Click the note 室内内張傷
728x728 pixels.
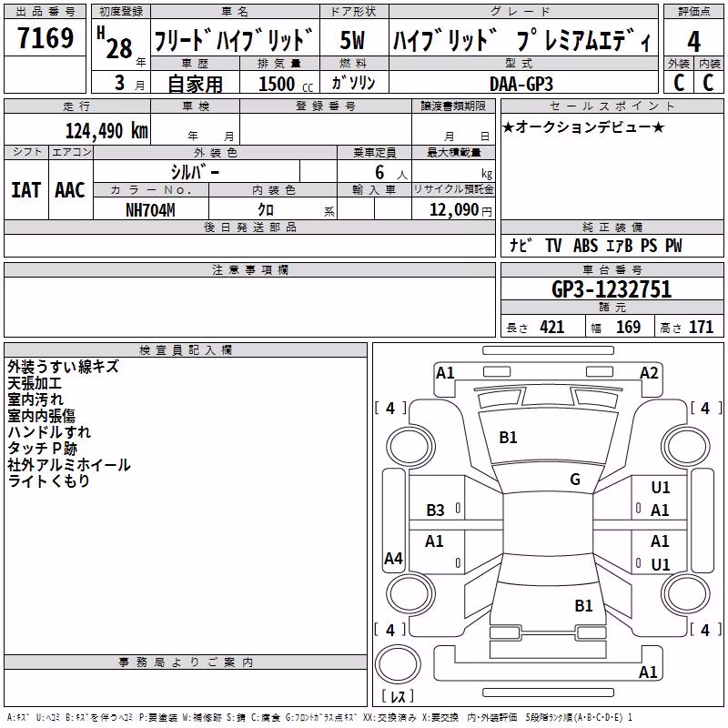pos(41,416)
